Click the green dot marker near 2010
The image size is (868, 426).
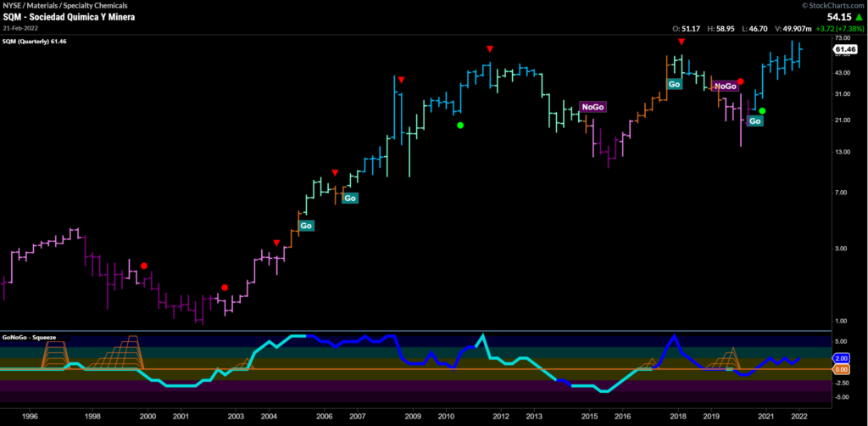pyautogui.click(x=460, y=126)
